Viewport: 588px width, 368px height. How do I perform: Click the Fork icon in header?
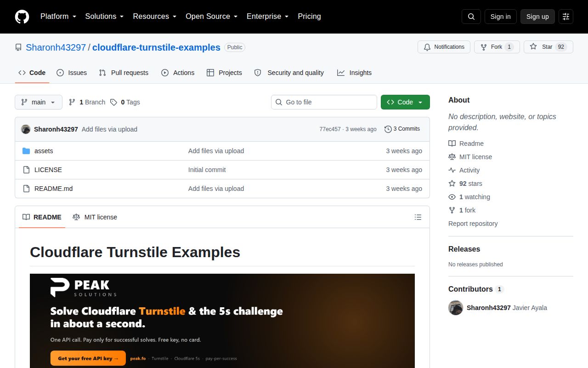484,47
